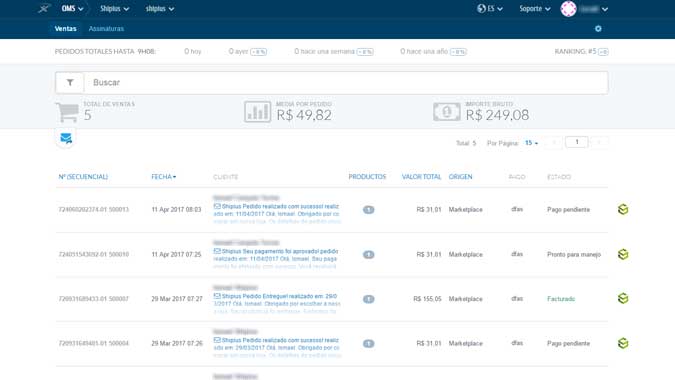Image resolution: width=675 pixels, height=380 pixels.
Task: Open the Soporte menu
Action: 535,9
